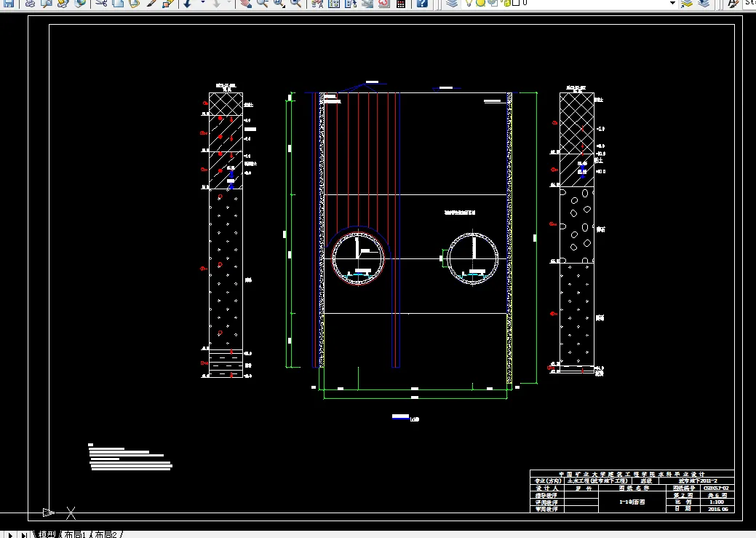Click the Redo arrow icon

(217, 4)
